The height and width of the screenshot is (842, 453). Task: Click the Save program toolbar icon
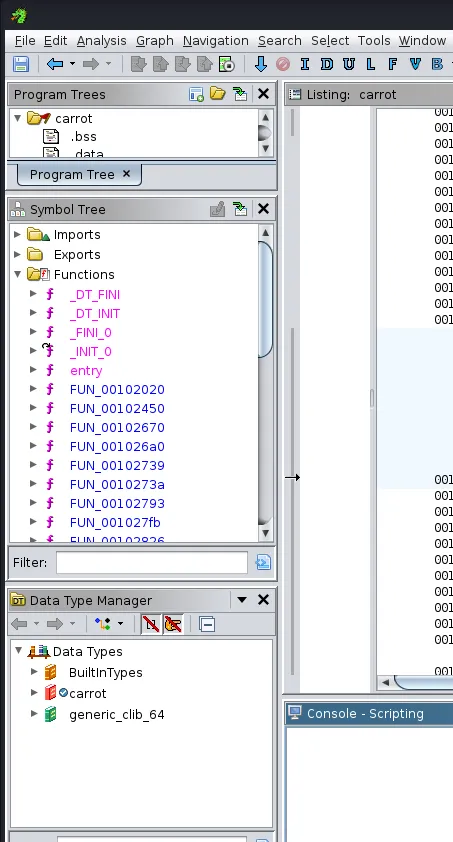pos(21,64)
